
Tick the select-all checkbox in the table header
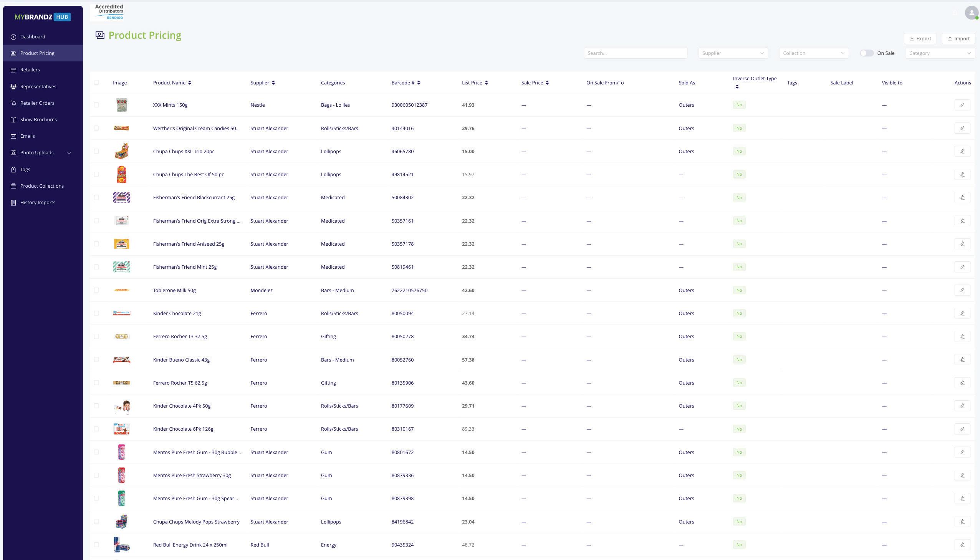coord(96,83)
